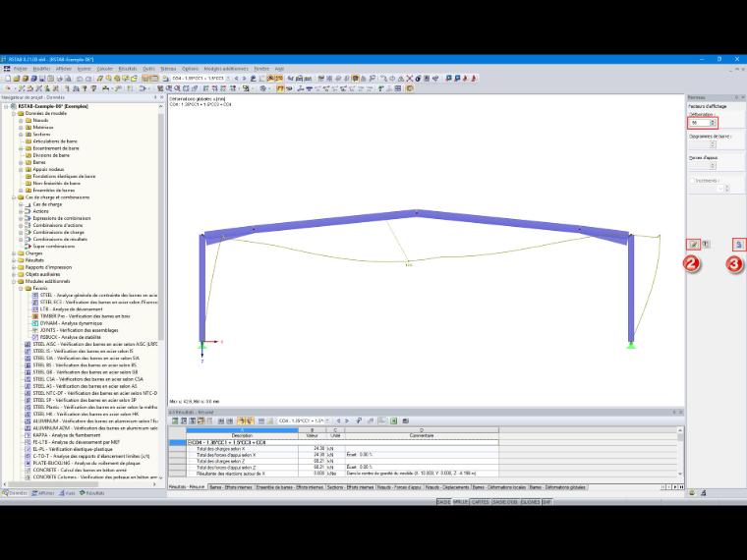
Task: Click the Undo arrow in main toolbar
Action: pos(80,79)
